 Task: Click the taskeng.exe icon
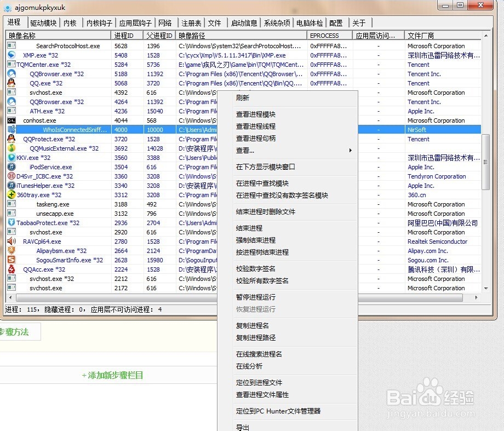12,204
